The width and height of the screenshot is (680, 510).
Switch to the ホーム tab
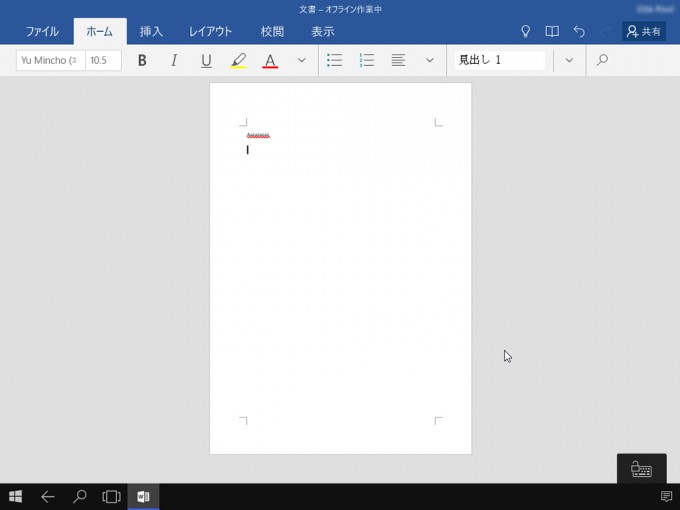tap(100, 32)
